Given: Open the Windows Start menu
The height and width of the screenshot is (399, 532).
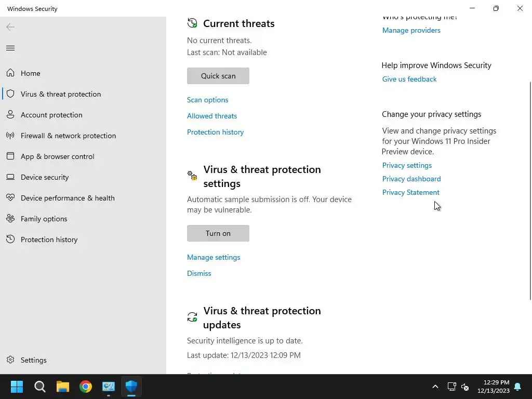Looking at the screenshot, I should [x=17, y=387].
